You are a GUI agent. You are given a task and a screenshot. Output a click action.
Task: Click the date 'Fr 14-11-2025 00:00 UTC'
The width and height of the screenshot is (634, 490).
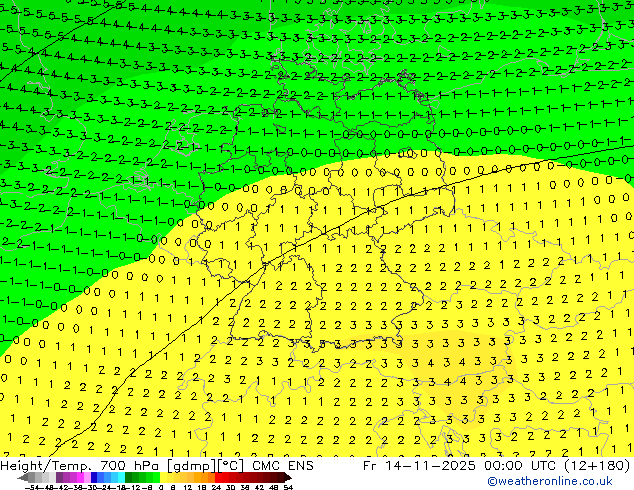459,466
